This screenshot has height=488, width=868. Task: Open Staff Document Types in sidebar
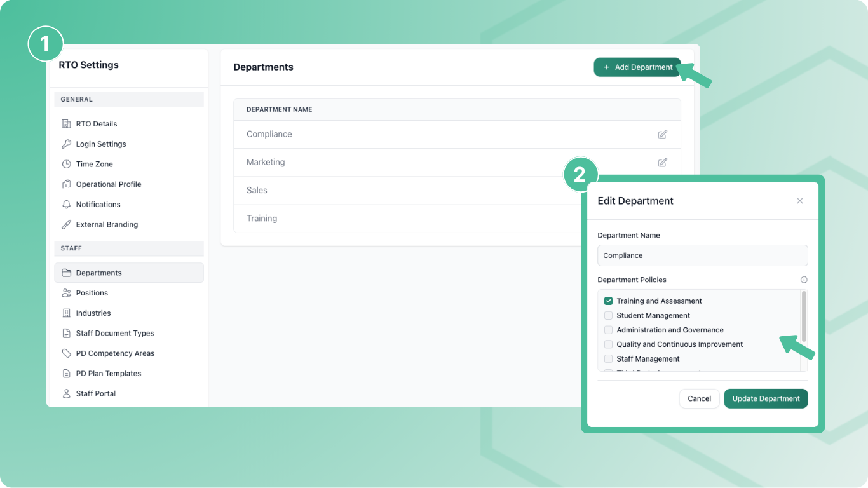pos(115,333)
